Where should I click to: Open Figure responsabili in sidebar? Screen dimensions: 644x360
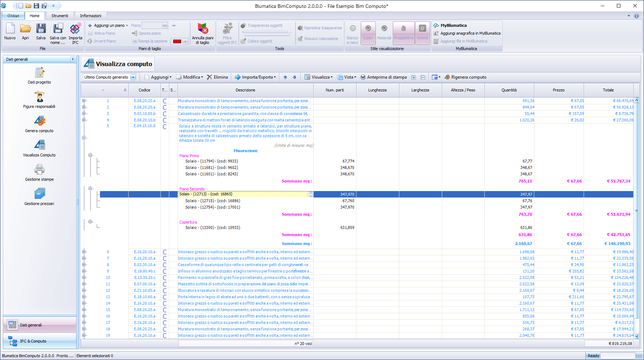(39, 97)
